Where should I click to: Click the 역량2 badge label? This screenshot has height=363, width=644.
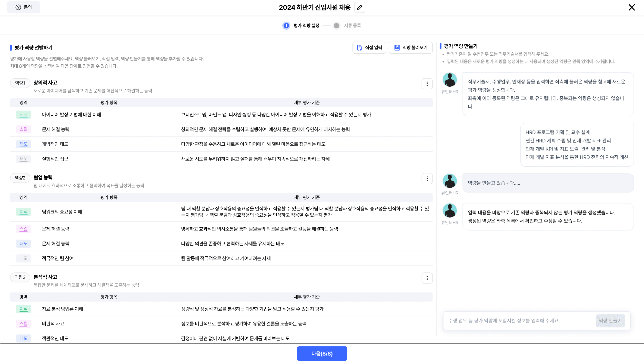[x=20, y=178]
